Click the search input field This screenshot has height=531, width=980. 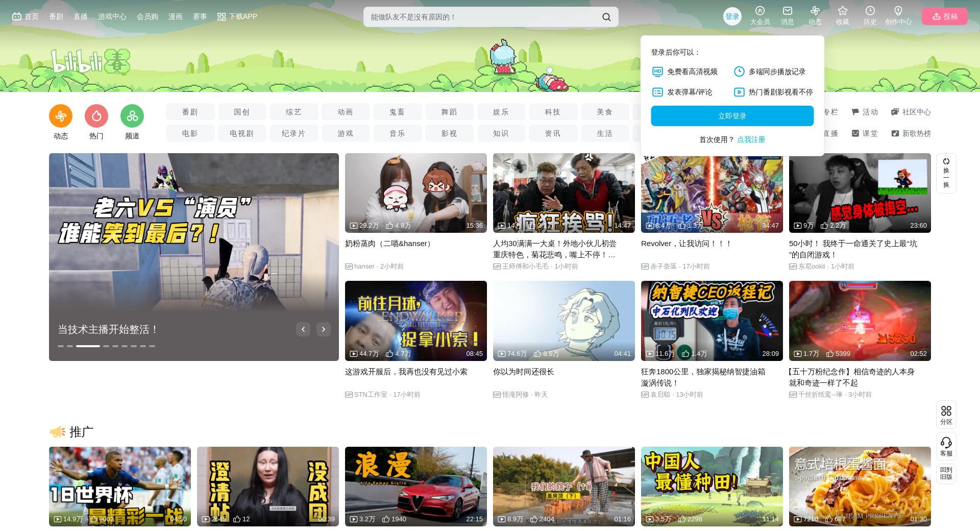tap(482, 17)
